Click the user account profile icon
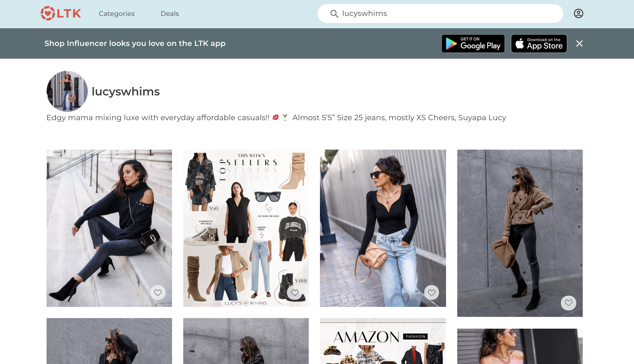The width and height of the screenshot is (634, 364). (x=579, y=14)
